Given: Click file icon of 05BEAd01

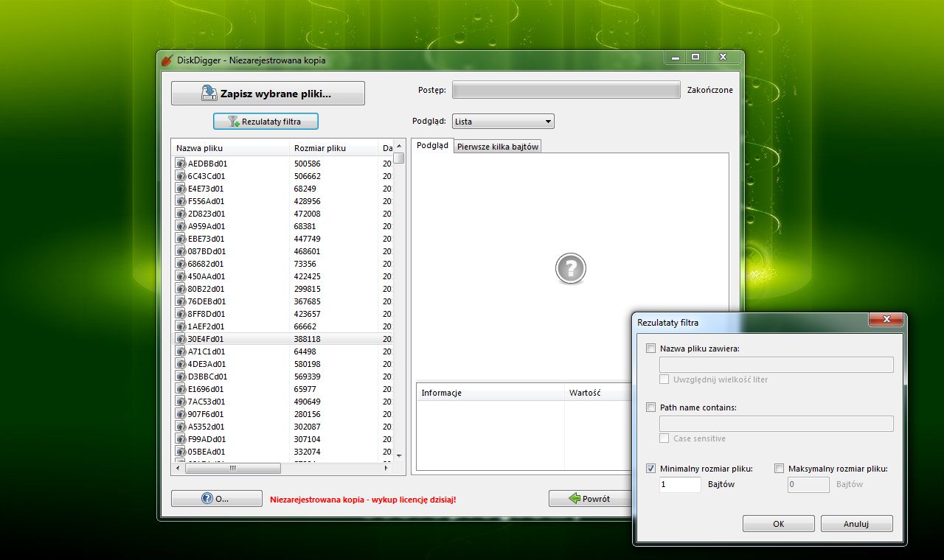Looking at the screenshot, I should pyautogui.click(x=181, y=452).
